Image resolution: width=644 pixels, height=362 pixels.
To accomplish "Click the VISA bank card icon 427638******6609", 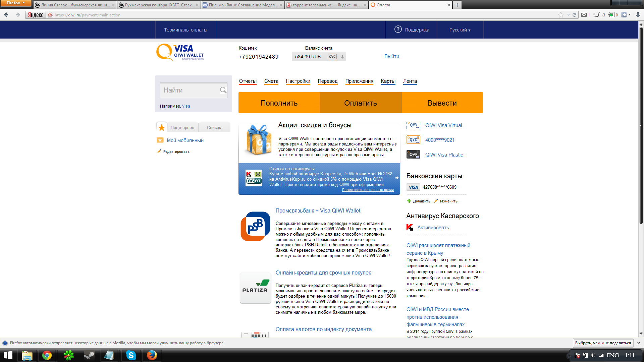I will click(x=413, y=187).
